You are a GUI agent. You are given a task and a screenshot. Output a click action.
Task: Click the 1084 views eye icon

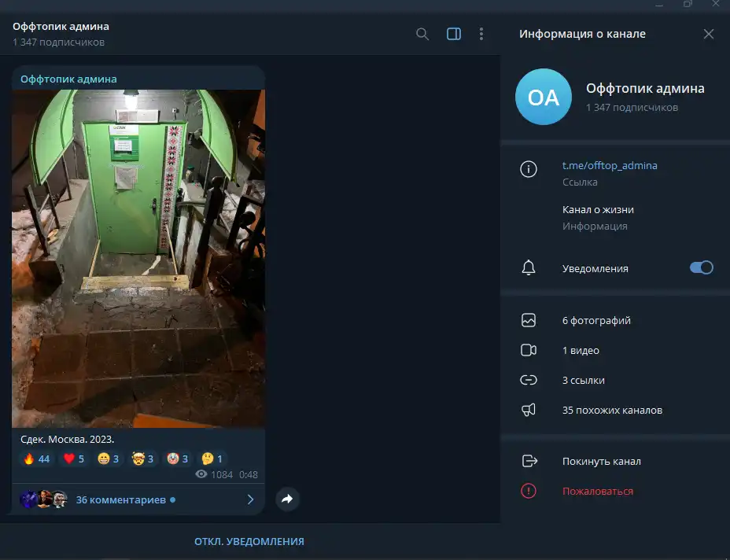click(x=201, y=474)
